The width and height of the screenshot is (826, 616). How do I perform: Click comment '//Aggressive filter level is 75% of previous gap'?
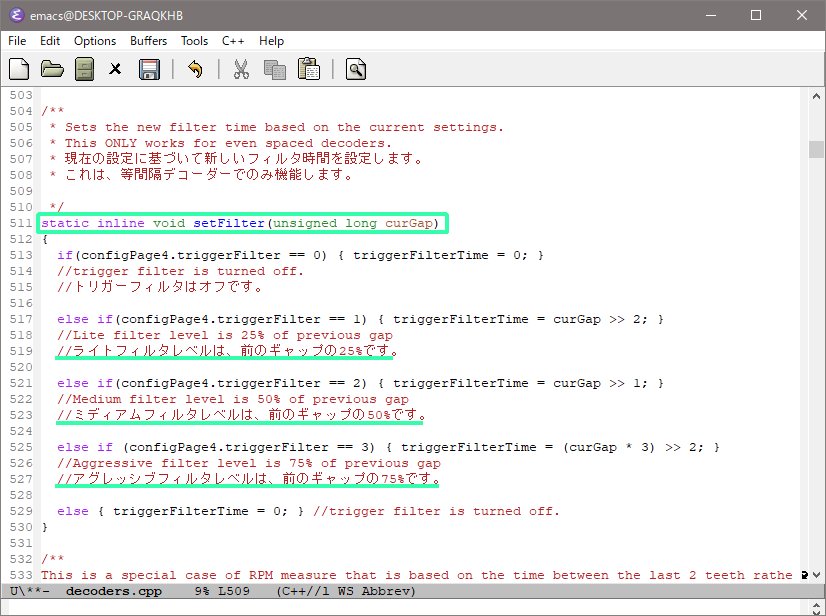pyautogui.click(x=249, y=463)
